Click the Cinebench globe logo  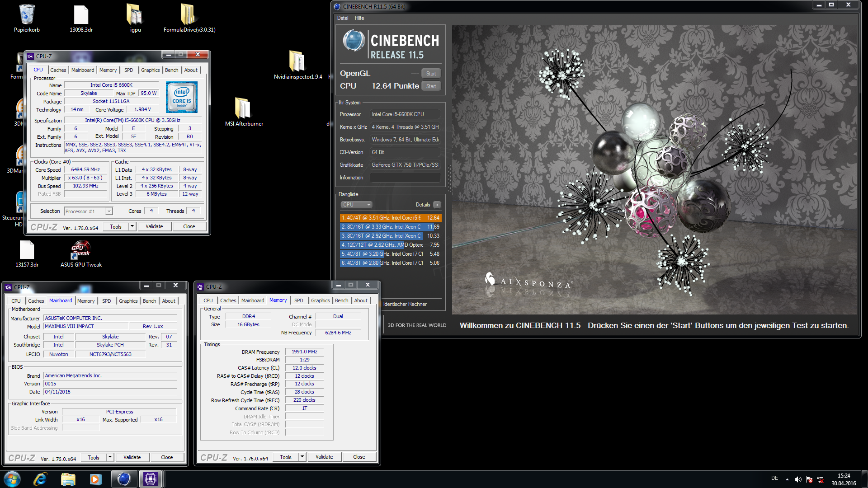pos(354,41)
